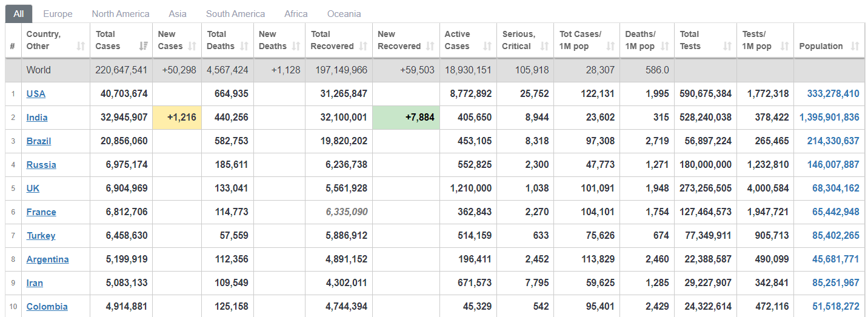The height and width of the screenshot is (317, 868).
Task: Select the Asia tab
Action: coord(178,13)
